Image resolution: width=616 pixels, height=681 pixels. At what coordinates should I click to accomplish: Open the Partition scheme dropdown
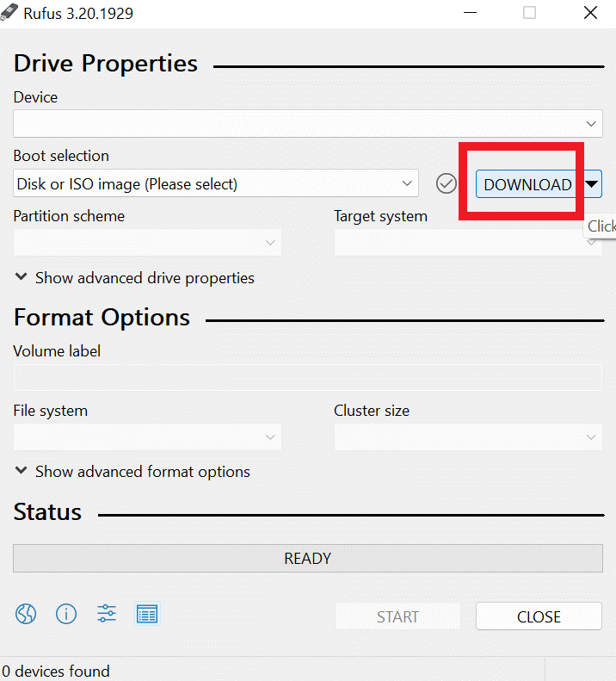click(x=147, y=242)
